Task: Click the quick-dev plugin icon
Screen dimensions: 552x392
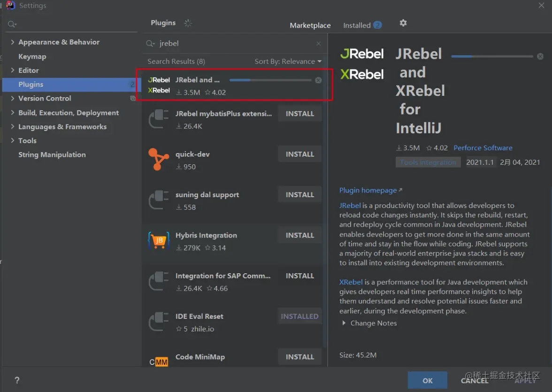Action: [x=158, y=160]
